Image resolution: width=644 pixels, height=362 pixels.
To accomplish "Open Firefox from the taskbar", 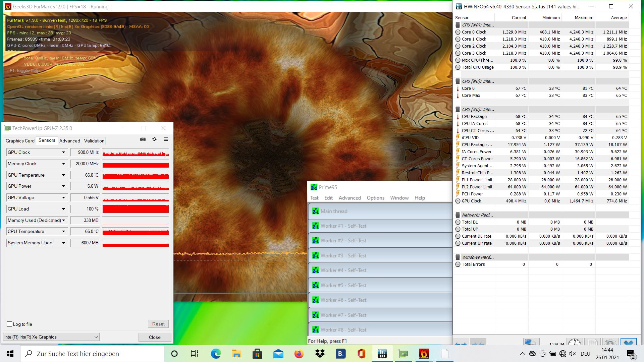I will [x=299, y=354].
